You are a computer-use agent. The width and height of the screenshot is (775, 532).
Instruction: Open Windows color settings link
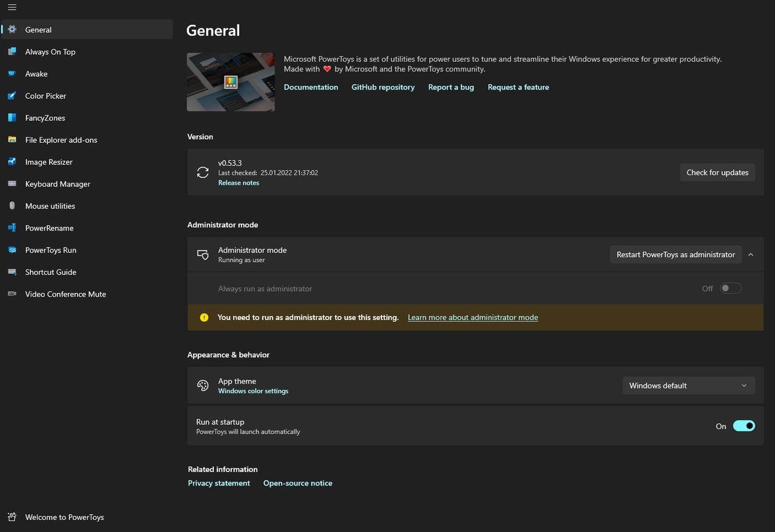(x=253, y=391)
